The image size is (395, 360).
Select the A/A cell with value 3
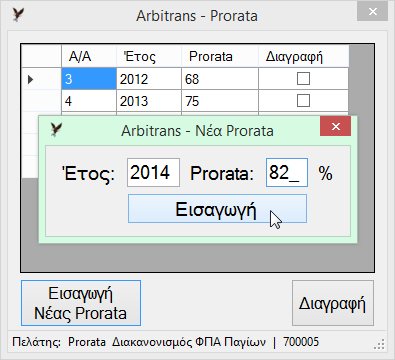tap(89, 79)
